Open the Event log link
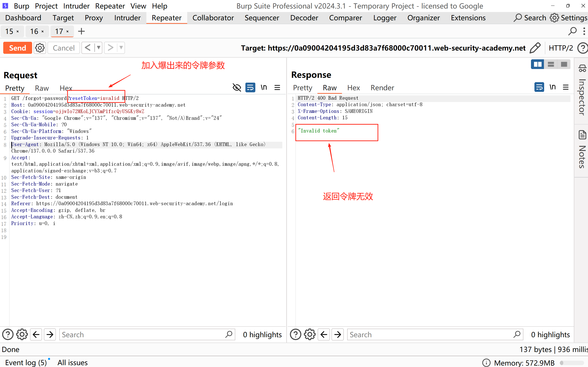Image resolution: width=588 pixels, height=367 pixels. coord(26,362)
